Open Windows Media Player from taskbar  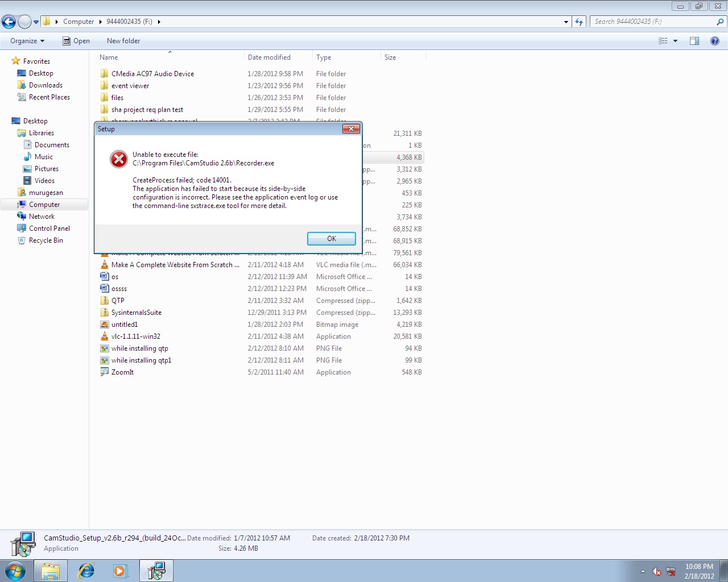pos(121,571)
